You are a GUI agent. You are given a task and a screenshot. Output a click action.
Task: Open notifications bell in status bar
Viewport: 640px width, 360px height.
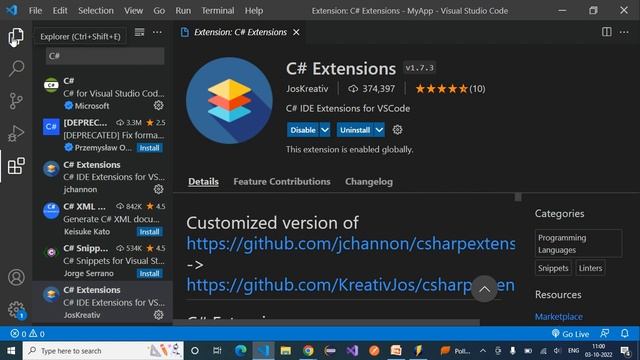pos(624,333)
